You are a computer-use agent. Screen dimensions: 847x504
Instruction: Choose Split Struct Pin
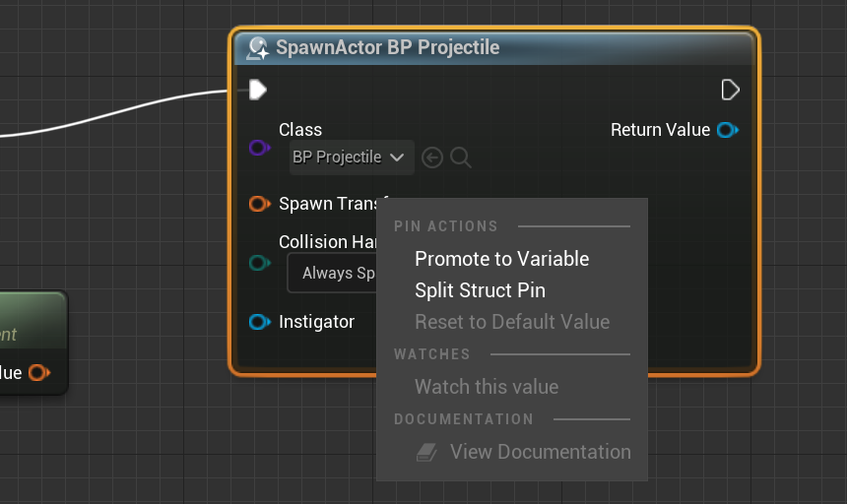480,290
